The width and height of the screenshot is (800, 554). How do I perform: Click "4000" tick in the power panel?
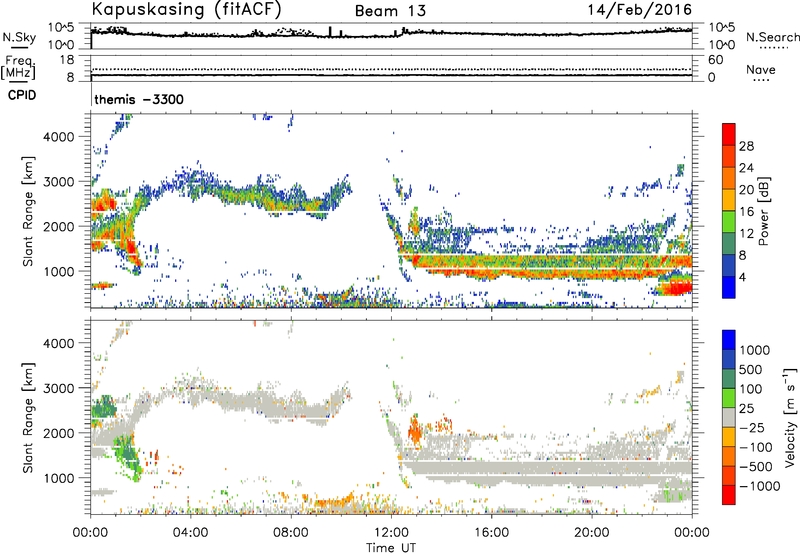[59, 137]
